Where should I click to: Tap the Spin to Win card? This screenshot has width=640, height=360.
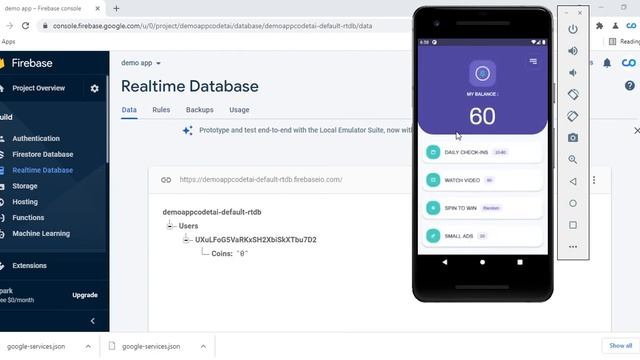(x=482, y=208)
